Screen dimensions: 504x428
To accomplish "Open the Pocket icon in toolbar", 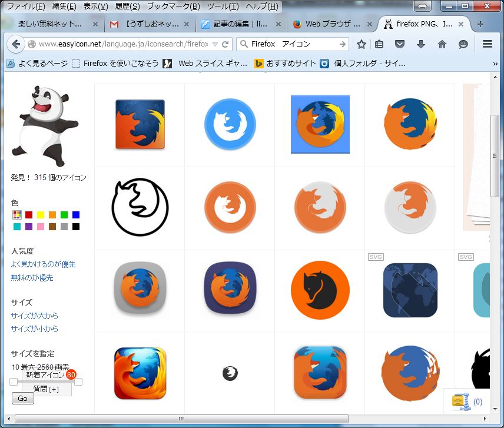I will click(x=400, y=44).
